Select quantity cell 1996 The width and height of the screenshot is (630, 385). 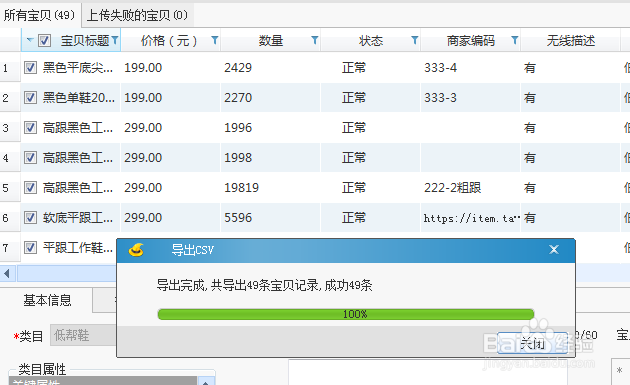click(270, 127)
